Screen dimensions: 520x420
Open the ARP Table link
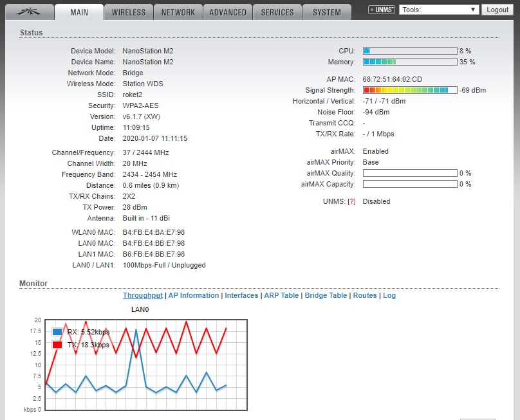(281, 295)
